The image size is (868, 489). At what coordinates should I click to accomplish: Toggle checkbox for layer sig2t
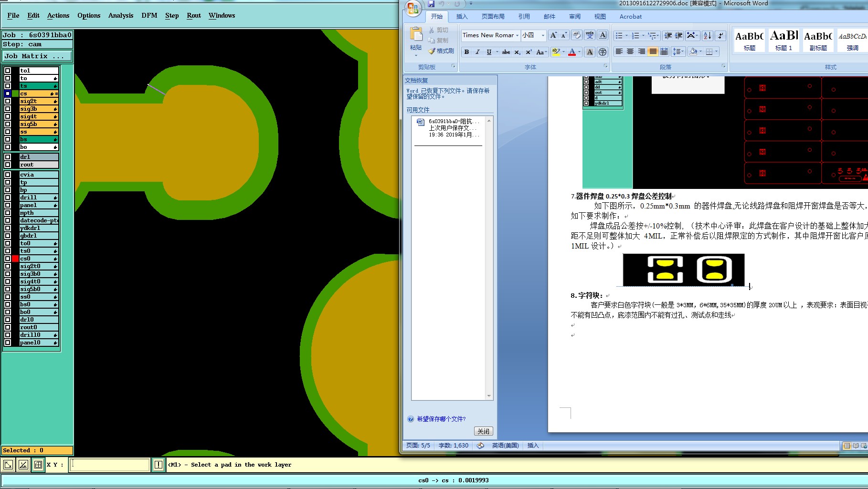tap(8, 101)
